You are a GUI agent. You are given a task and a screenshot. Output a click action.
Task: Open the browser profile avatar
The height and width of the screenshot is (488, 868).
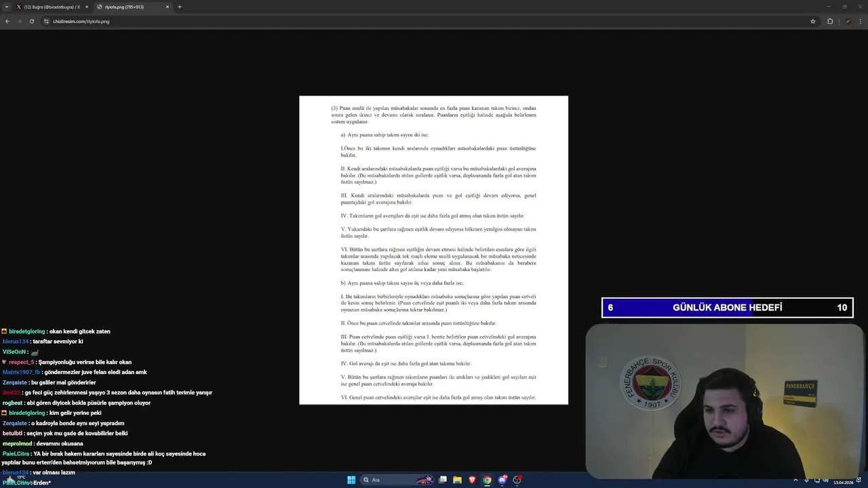pos(848,21)
